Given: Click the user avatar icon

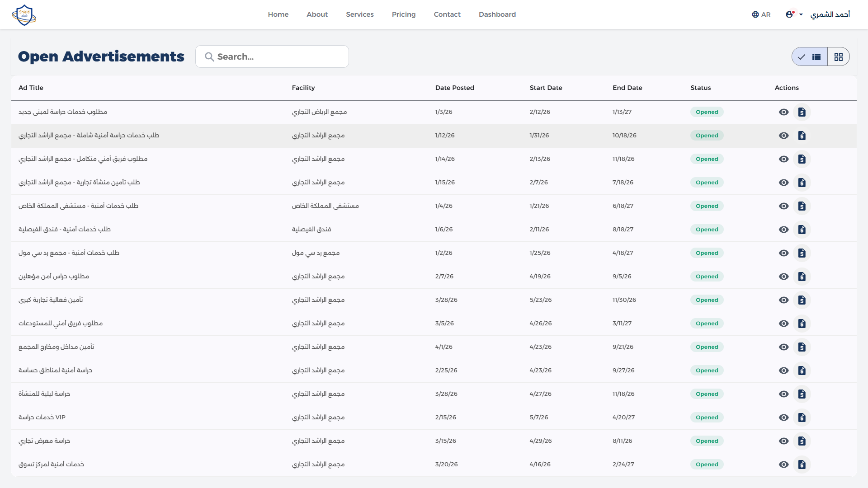Looking at the screenshot, I should [790, 14].
